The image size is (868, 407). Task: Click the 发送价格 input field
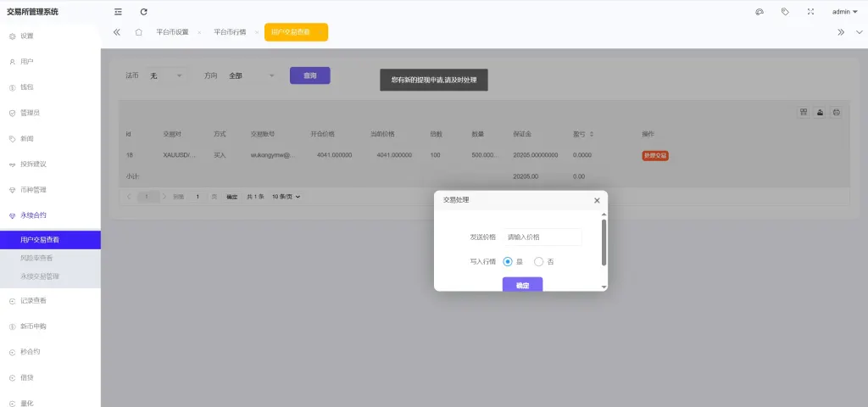click(x=542, y=237)
